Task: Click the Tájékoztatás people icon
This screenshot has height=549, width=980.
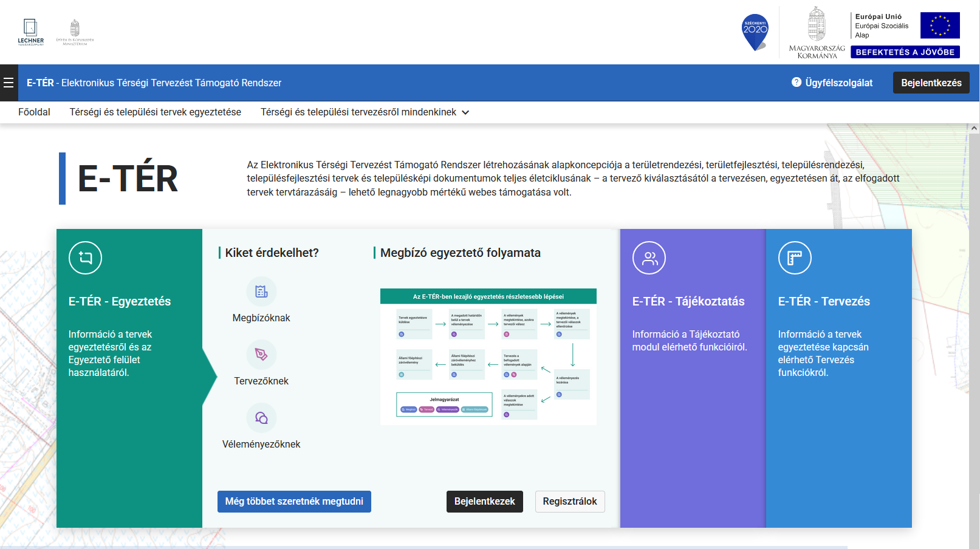Action: click(x=649, y=257)
